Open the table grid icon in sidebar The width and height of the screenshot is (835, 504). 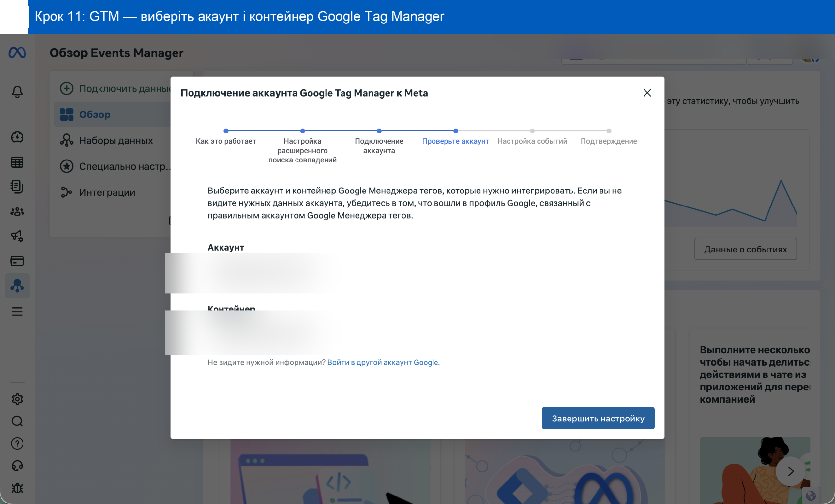pyautogui.click(x=17, y=162)
